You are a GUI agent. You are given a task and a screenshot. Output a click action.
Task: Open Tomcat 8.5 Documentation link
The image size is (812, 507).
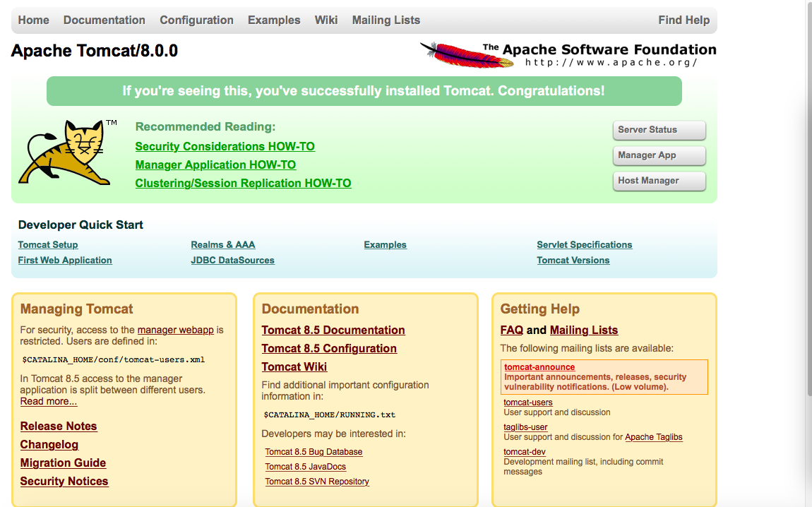[333, 330]
